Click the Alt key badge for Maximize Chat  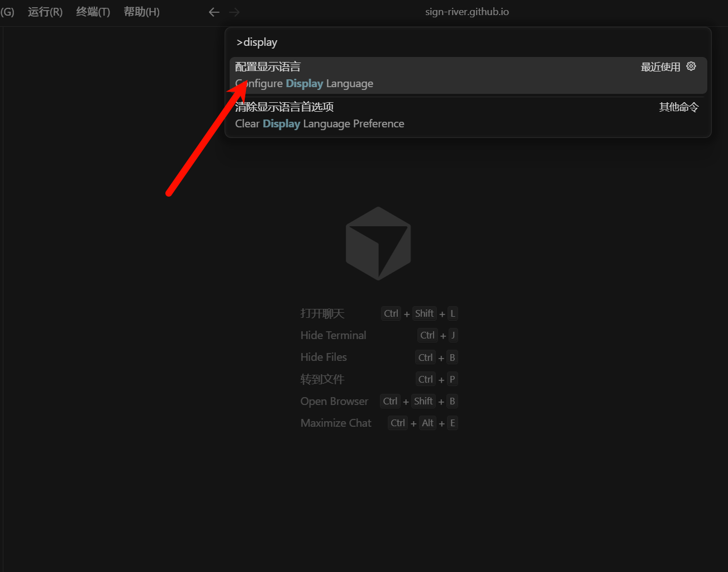click(427, 423)
